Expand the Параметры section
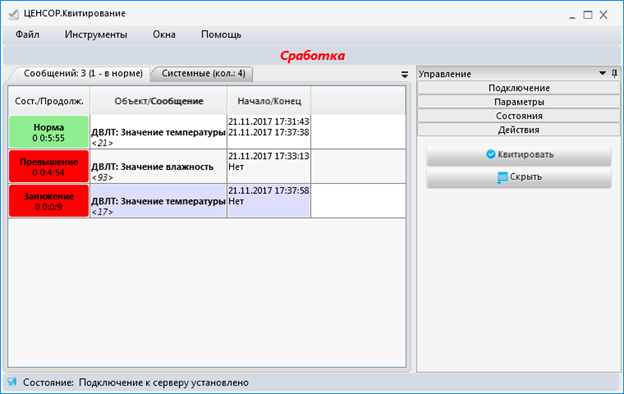 [x=519, y=102]
